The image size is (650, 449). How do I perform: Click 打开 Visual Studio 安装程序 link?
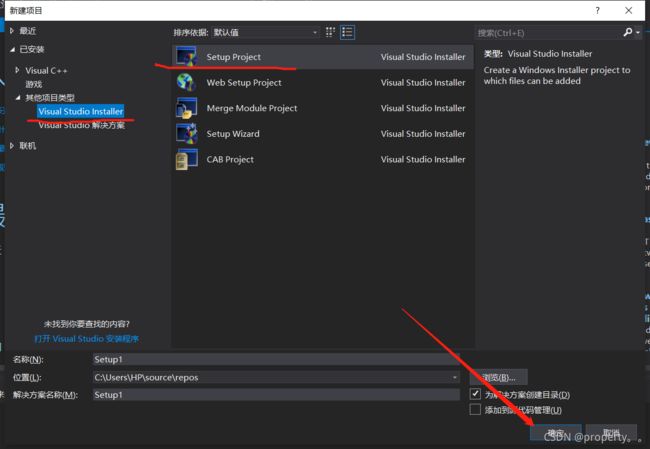click(86, 339)
